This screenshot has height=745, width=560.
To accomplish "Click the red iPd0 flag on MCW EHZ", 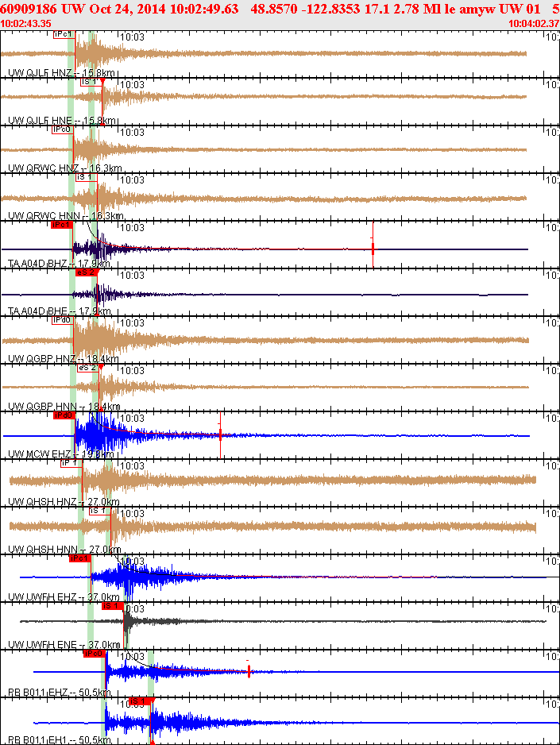I will [64, 415].
